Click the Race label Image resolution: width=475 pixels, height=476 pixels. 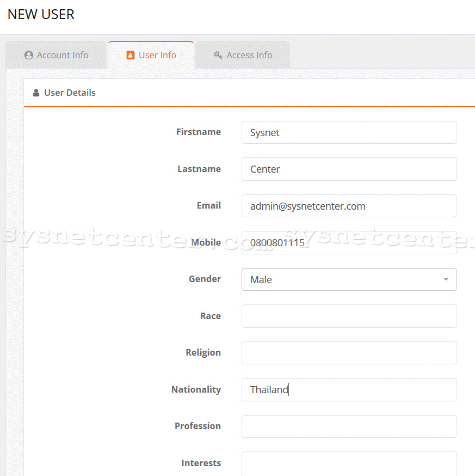click(x=211, y=316)
